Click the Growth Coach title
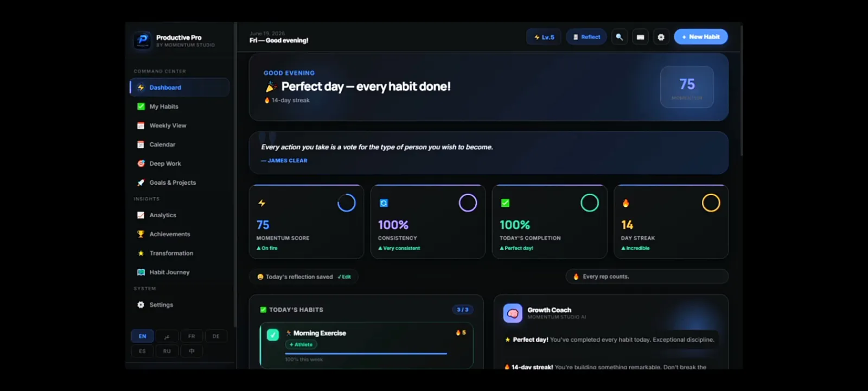The width and height of the screenshot is (868, 391). tap(549, 310)
